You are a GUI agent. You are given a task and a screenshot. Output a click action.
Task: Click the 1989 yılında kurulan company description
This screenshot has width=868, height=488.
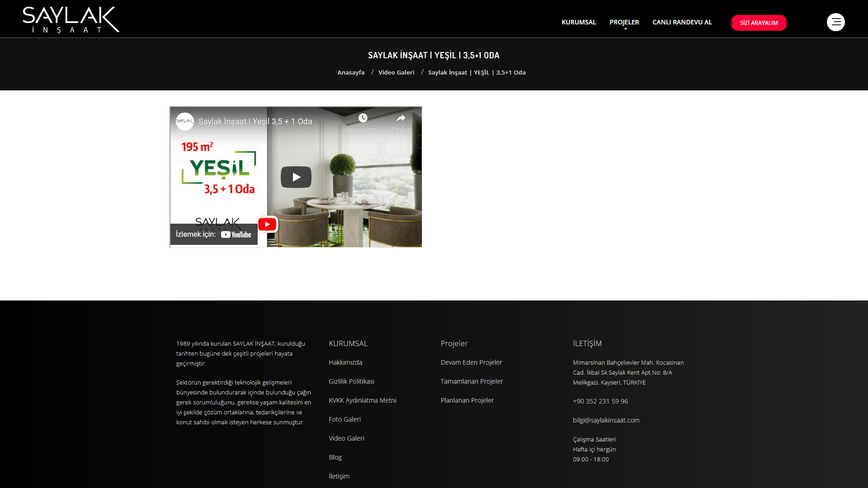241,353
